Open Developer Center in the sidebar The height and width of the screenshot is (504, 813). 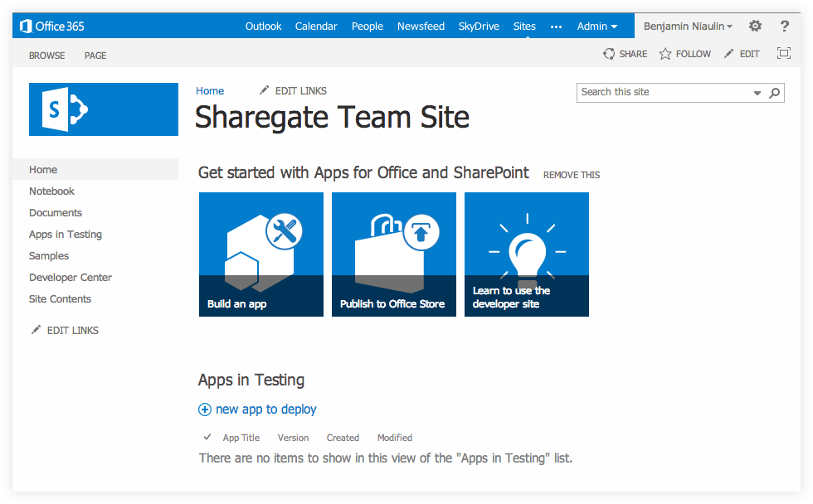click(x=71, y=278)
